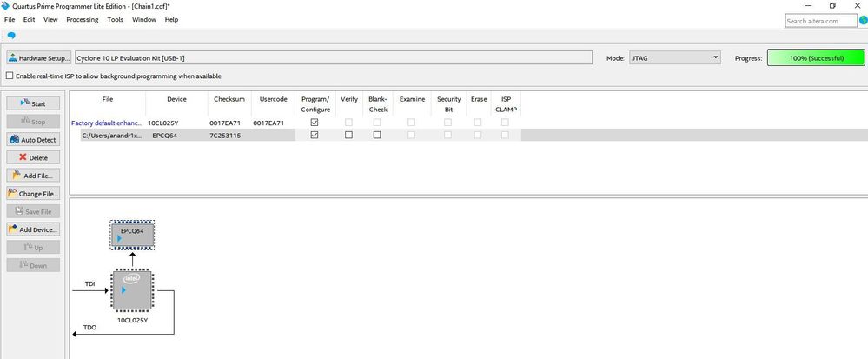Toggle Program/Configure for the 10CL025Y row
The width and height of the screenshot is (868, 359).
(315, 123)
